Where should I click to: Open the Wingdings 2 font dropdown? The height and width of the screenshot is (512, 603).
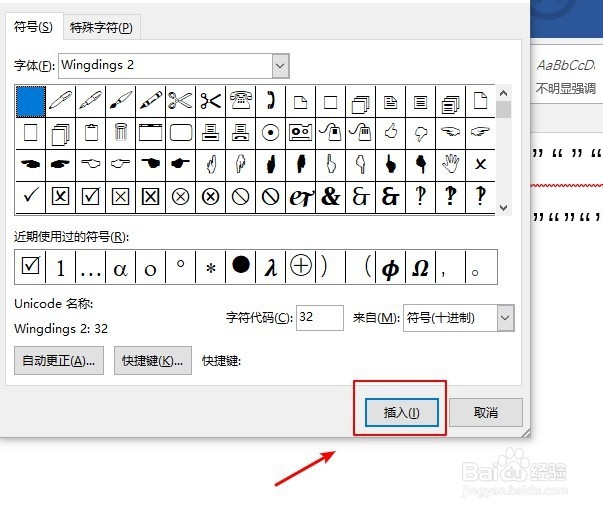pyautogui.click(x=280, y=66)
